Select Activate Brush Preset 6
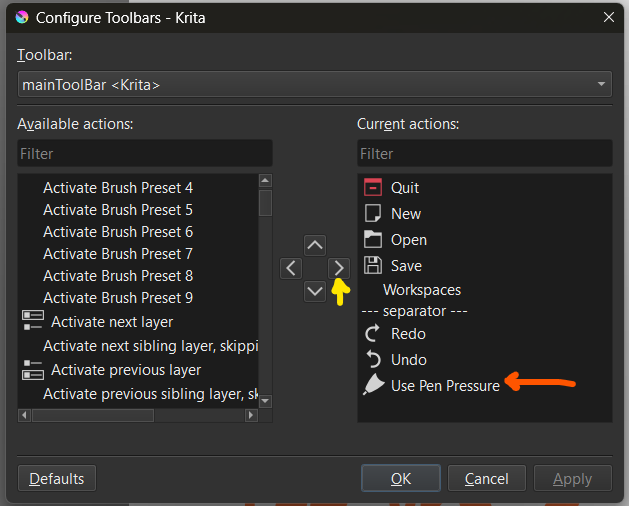Image resolution: width=629 pixels, height=506 pixels. [118, 231]
